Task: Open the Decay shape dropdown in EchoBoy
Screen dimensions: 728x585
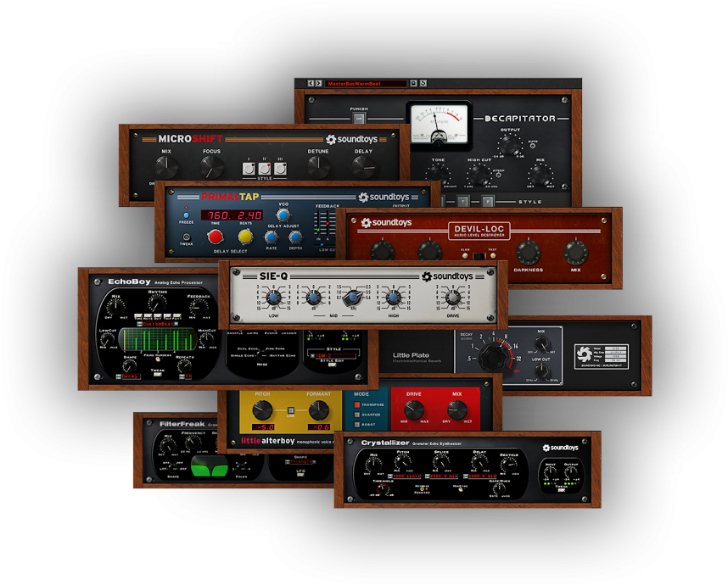Action: [128, 376]
